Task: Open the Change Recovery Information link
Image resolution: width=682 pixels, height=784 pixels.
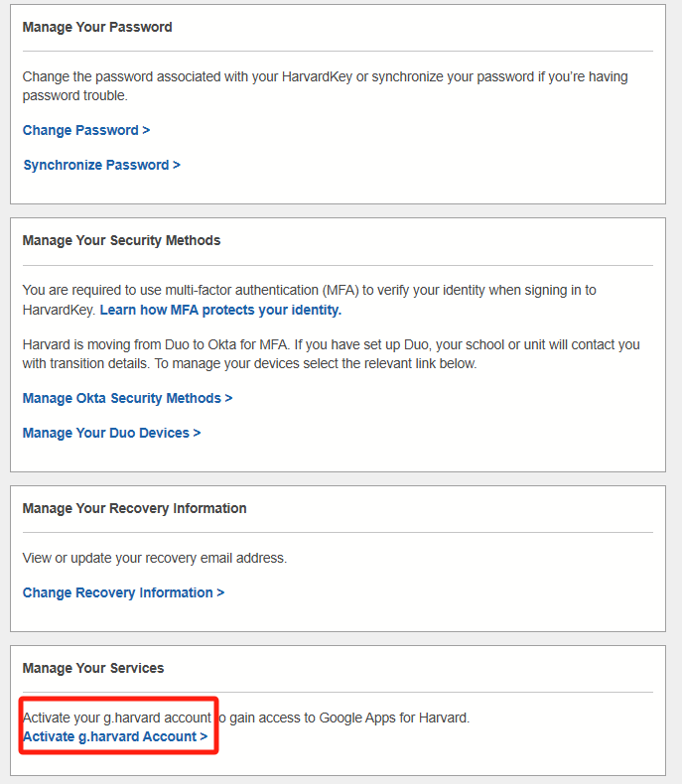Action: (x=123, y=592)
